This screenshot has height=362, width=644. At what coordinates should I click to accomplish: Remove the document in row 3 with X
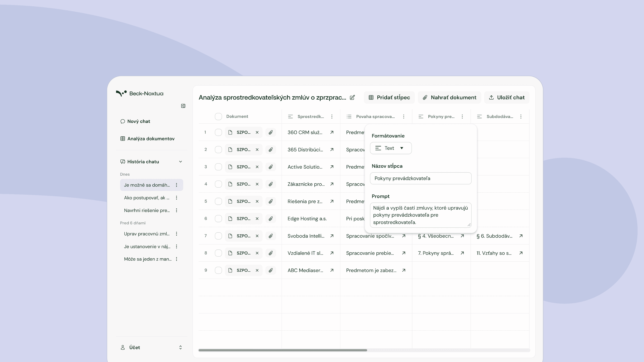257,167
